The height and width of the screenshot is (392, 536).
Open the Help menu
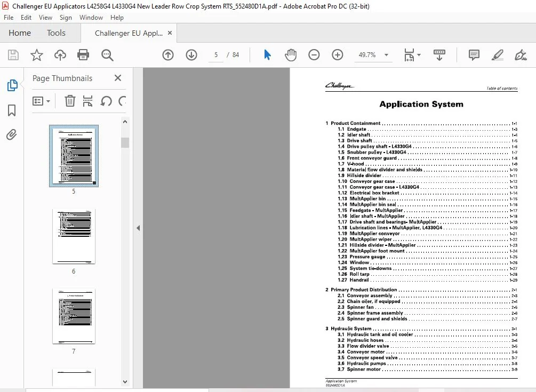point(117,18)
